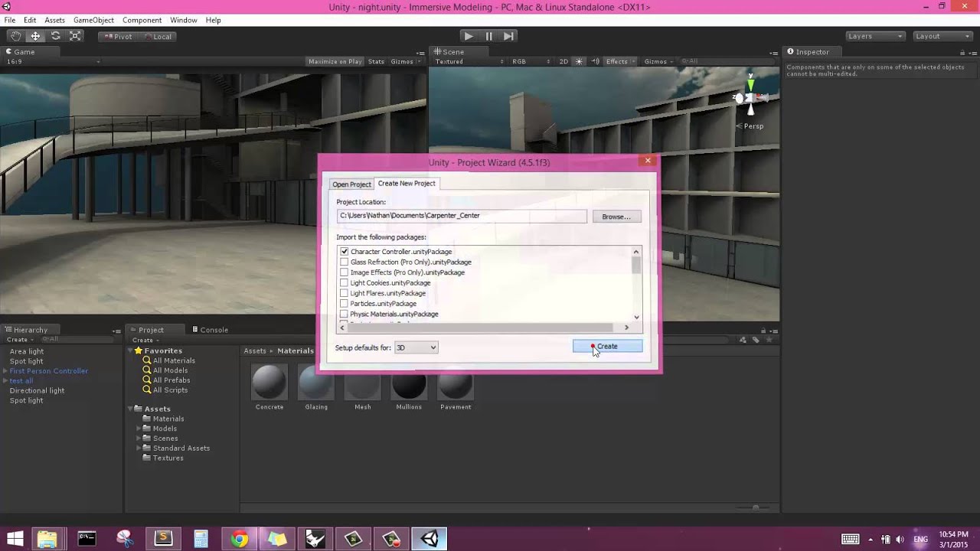Image resolution: width=980 pixels, height=551 pixels.
Task: Click the Step frame button
Action: [x=508, y=36]
